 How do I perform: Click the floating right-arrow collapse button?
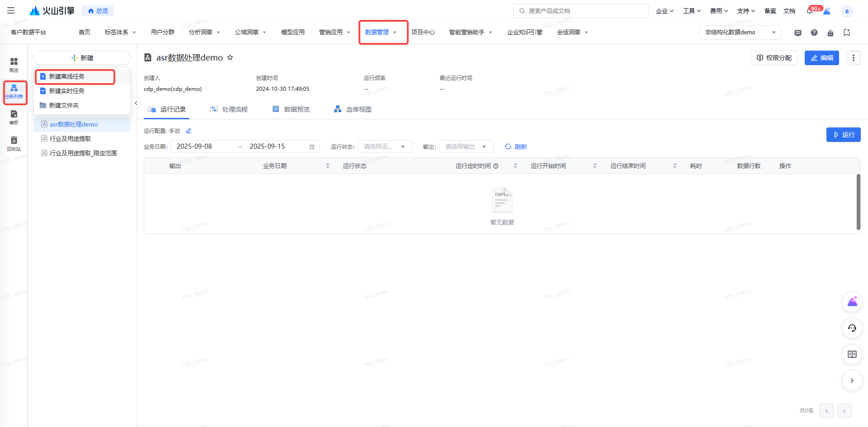tap(852, 380)
